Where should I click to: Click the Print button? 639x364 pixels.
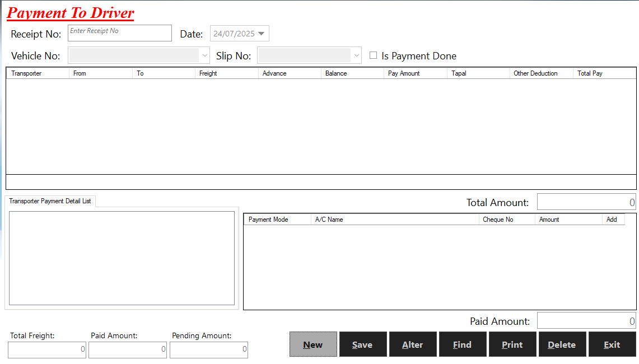tap(512, 344)
